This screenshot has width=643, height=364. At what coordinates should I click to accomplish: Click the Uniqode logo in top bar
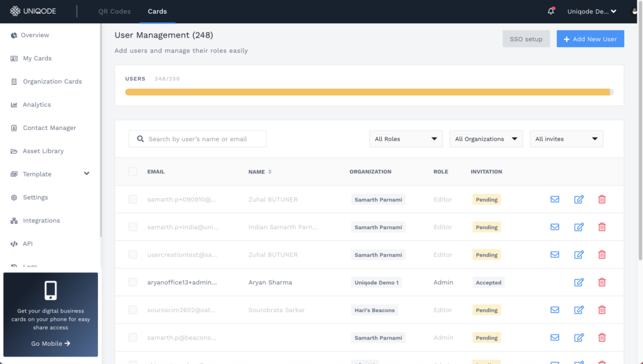(34, 11)
